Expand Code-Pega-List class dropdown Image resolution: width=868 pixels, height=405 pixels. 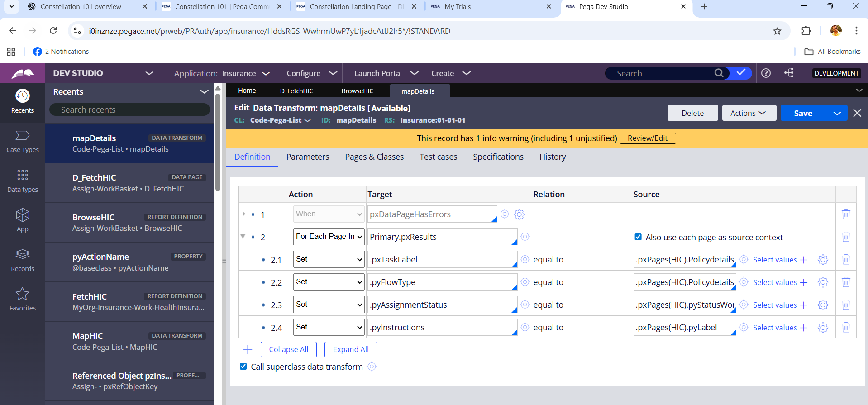(x=307, y=120)
